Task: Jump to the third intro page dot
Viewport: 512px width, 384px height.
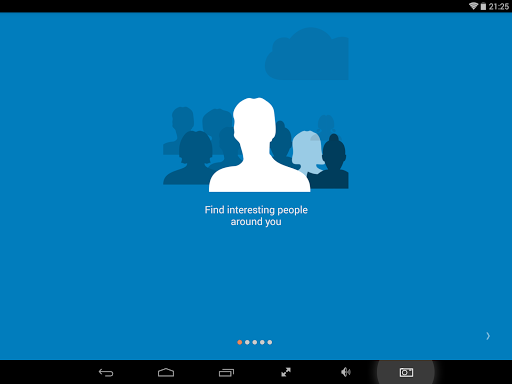Action: click(255, 342)
